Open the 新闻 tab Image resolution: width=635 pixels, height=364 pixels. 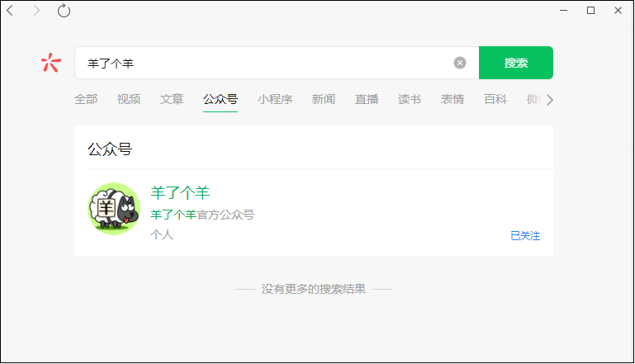(x=324, y=99)
